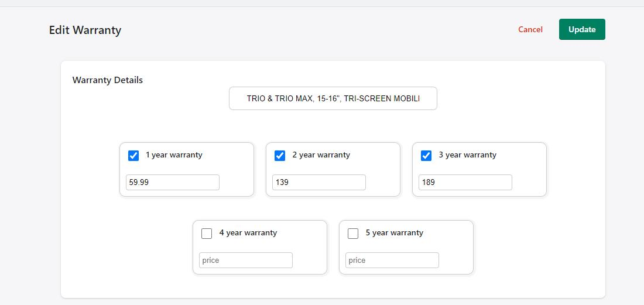Focus the TRIO & TRIO MAX product field

click(x=333, y=98)
